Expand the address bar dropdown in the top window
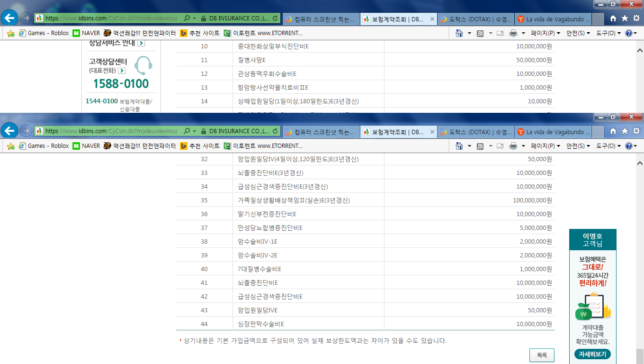This screenshot has width=644, height=364. pos(194,18)
